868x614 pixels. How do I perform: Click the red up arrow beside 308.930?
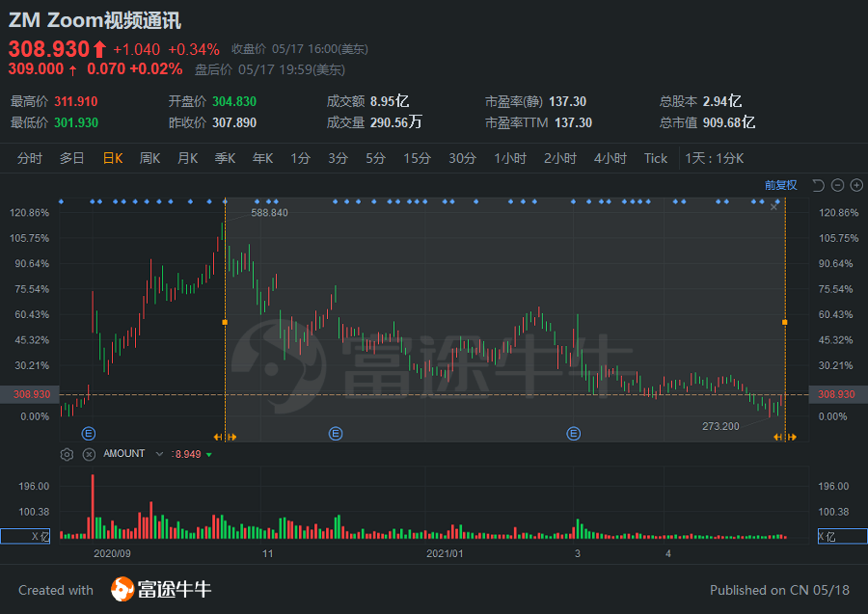99,49
